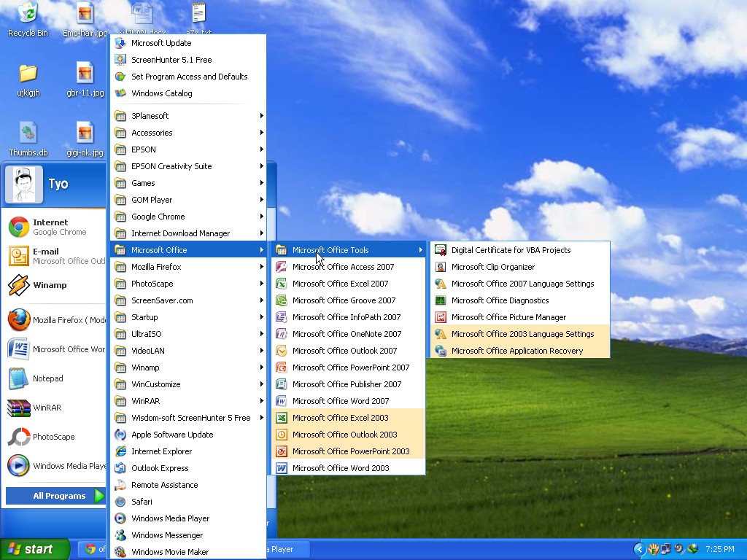Select Apple Software Update entry
Screen dimensions: 747x560
tap(188, 435)
